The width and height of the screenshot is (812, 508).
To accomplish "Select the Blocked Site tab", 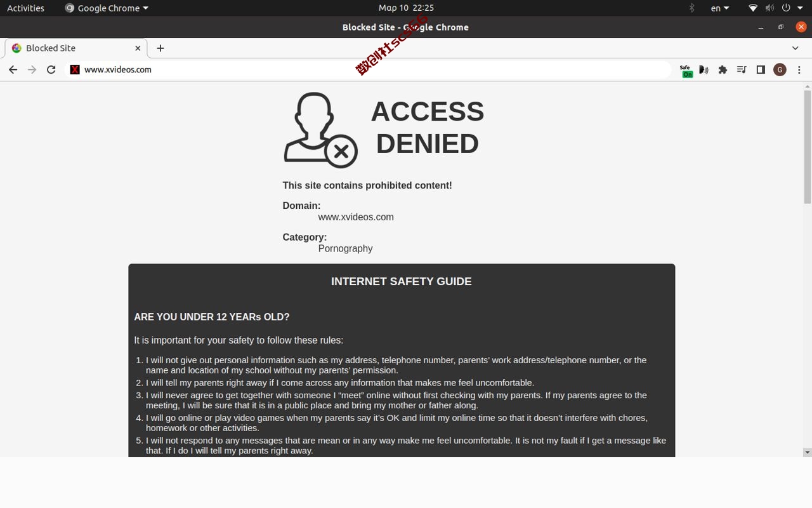I will pyautogui.click(x=76, y=48).
